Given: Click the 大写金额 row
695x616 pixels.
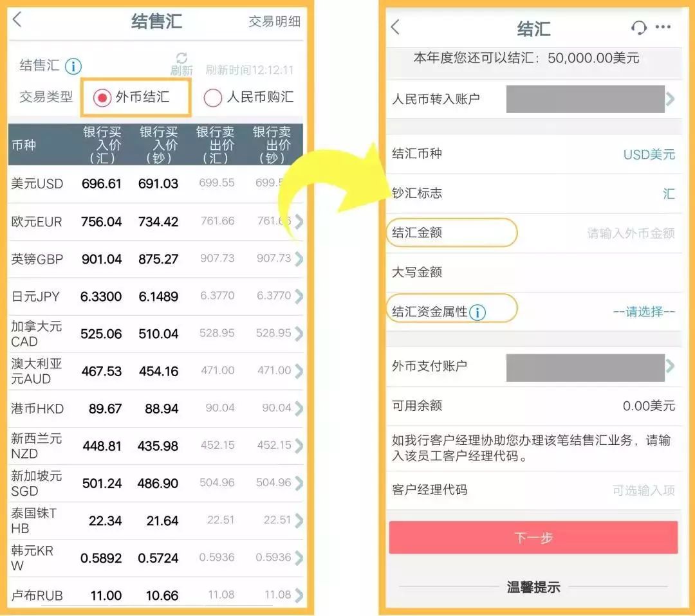Looking at the screenshot, I should (x=533, y=273).
